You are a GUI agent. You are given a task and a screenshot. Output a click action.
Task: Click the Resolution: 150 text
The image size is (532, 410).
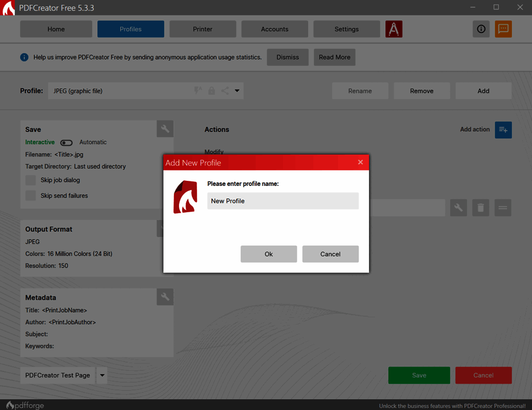click(x=46, y=266)
